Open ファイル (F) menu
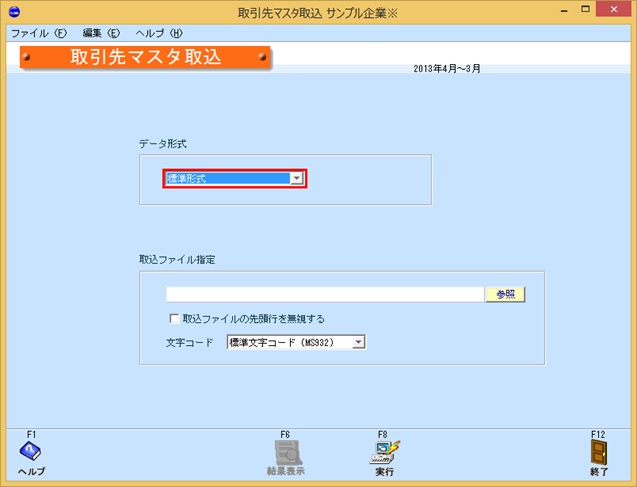Viewport: 637px width, 487px height. tap(39, 33)
